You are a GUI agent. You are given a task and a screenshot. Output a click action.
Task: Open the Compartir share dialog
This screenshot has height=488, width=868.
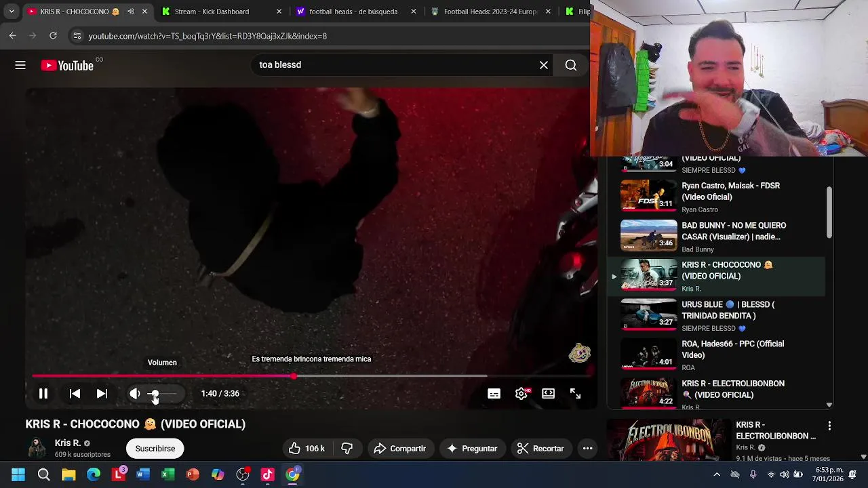[400, 448]
